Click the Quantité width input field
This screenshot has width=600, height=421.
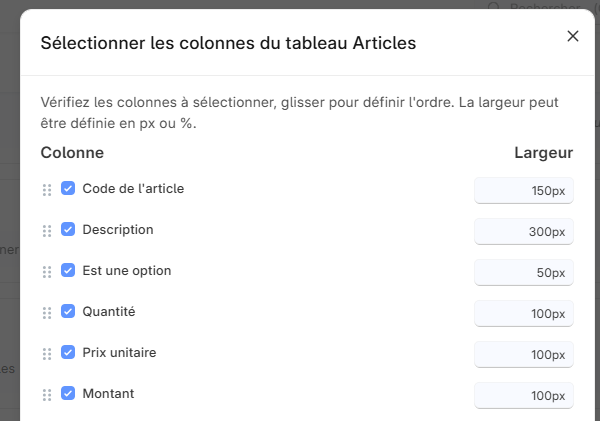(x=524, y=314)
